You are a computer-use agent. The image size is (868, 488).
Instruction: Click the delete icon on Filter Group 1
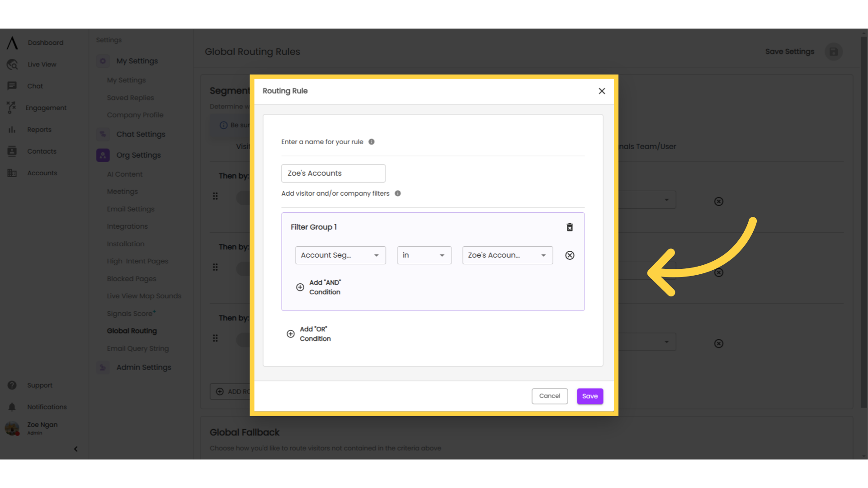tap(570, 227)
